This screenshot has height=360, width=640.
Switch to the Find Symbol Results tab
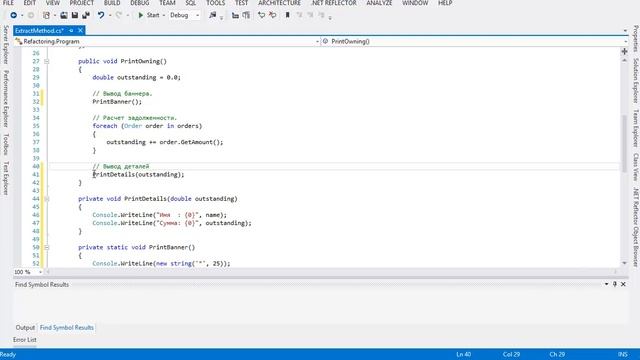(x=67, y=327)
